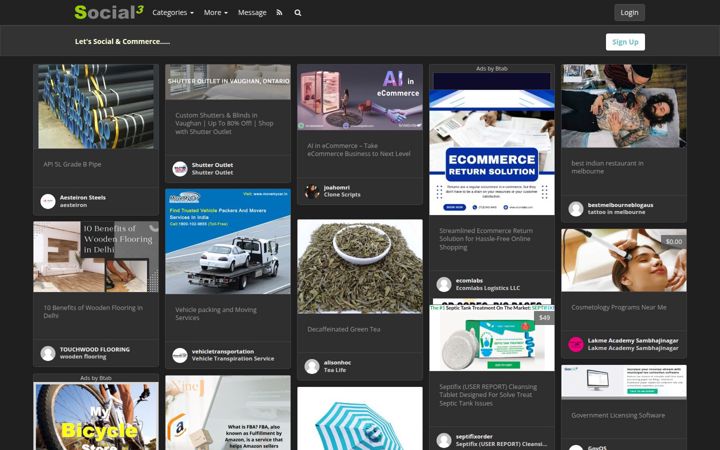The image size is (720, 450).
Task: Open the government licensing software screenshot image
Action: (x=624, y=382)
